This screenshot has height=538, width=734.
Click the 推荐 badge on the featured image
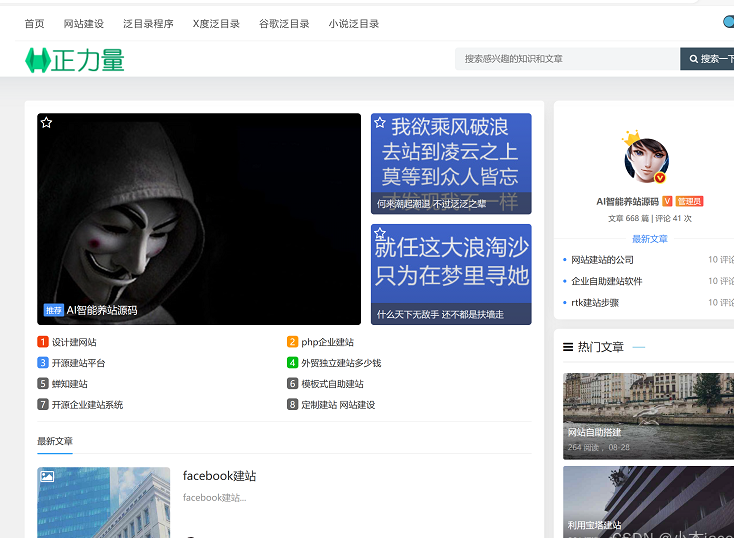coord(53,310)
